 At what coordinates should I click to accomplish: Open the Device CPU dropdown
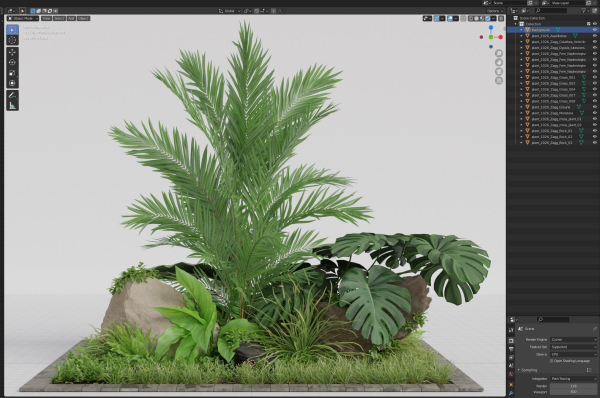(573, 354)
